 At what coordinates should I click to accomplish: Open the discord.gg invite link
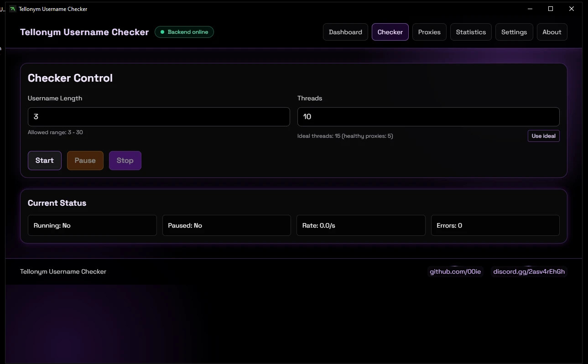point(529,272)
